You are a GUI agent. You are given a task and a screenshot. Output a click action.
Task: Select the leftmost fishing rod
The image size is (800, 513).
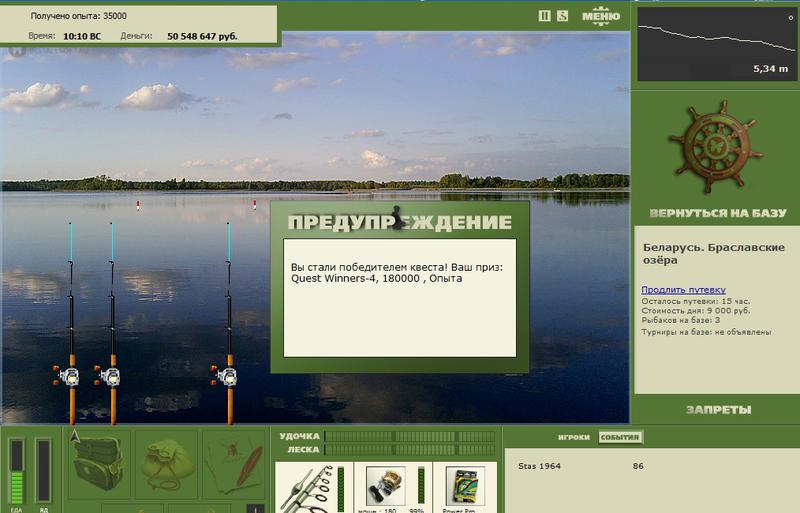coord(71,323)
